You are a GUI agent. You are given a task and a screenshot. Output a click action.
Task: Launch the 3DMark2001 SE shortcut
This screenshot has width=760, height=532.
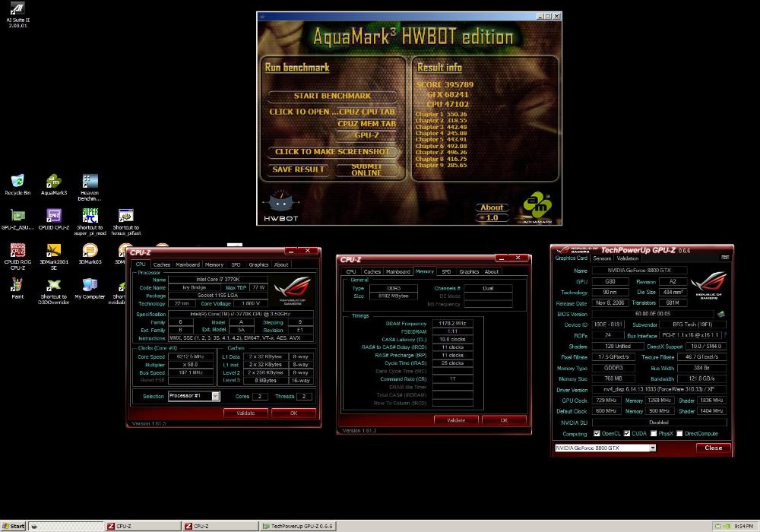pyautogui.click(x=54, y=256)
